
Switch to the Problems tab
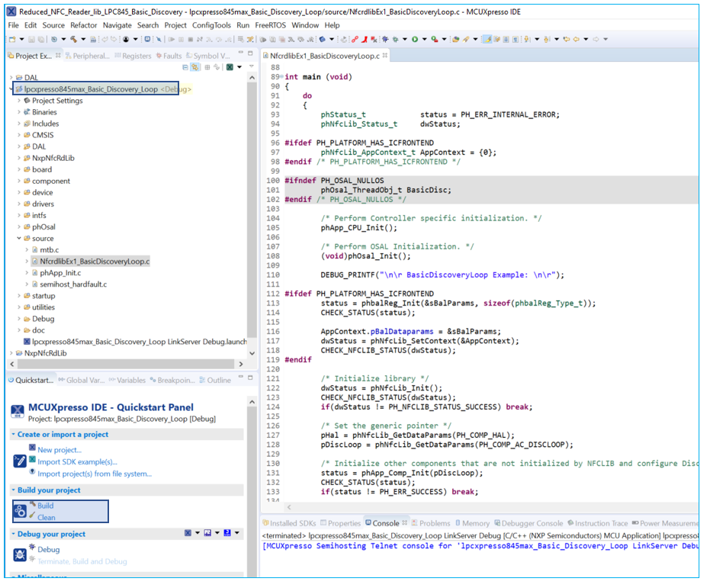(x=434, y=523)
